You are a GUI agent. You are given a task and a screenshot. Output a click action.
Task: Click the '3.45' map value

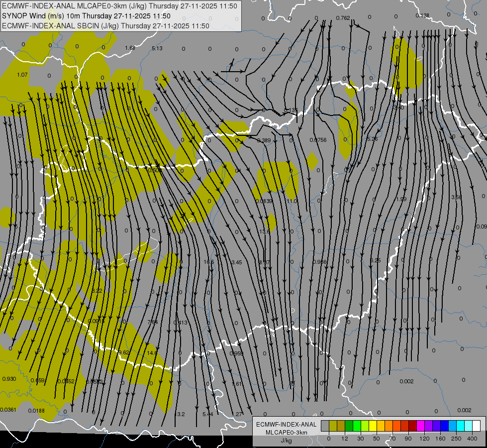[x=237, y=262]
